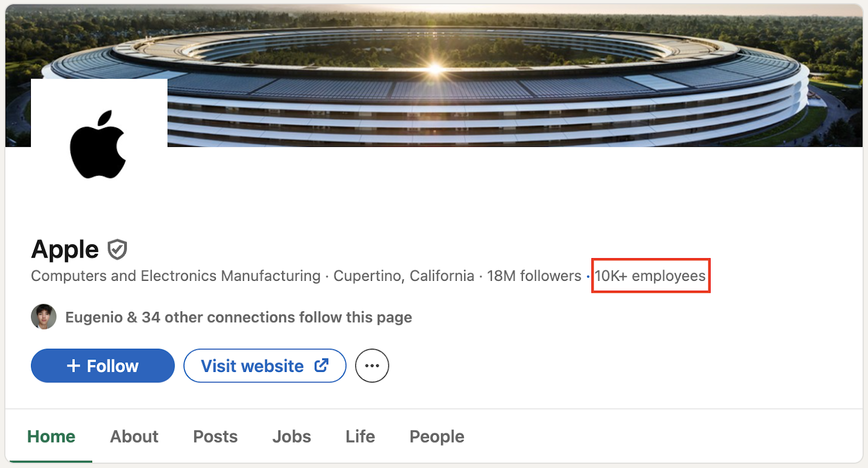Click the Apple company name heading
This screenshot has width=868, height=468.
click(65, 249)
